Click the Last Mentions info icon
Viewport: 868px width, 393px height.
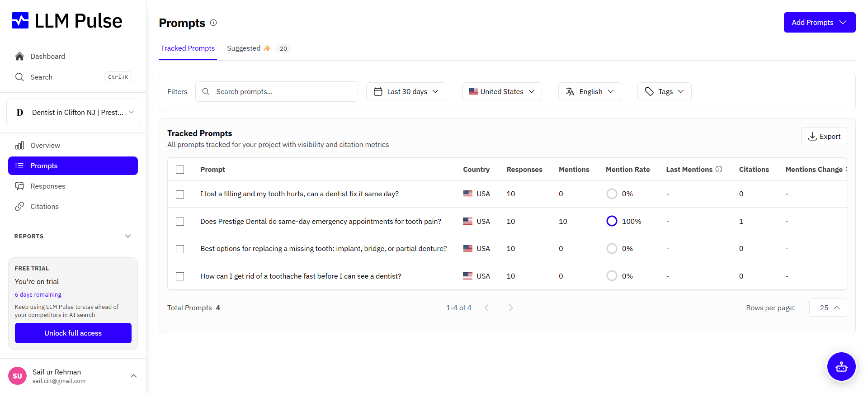click(719, 169)
